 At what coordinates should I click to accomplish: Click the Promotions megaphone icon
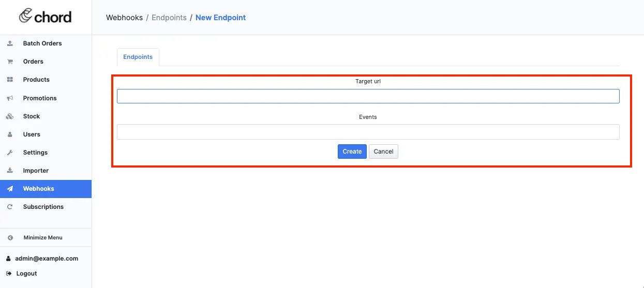click(x=10, y=98)
